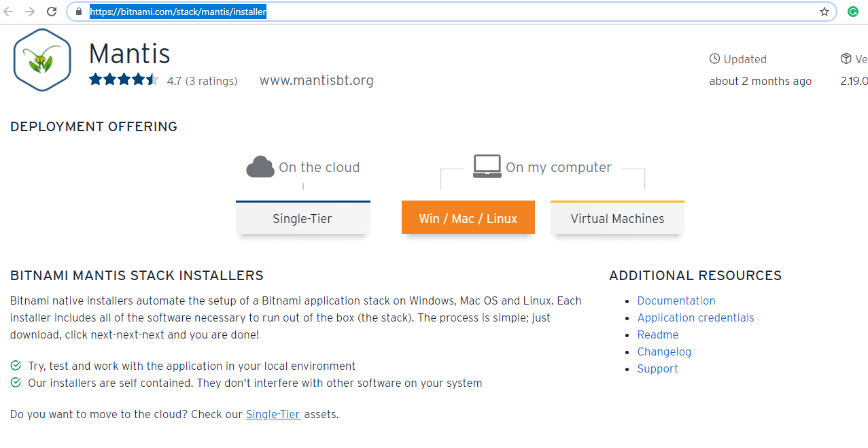Open the Documentation link

676,300
